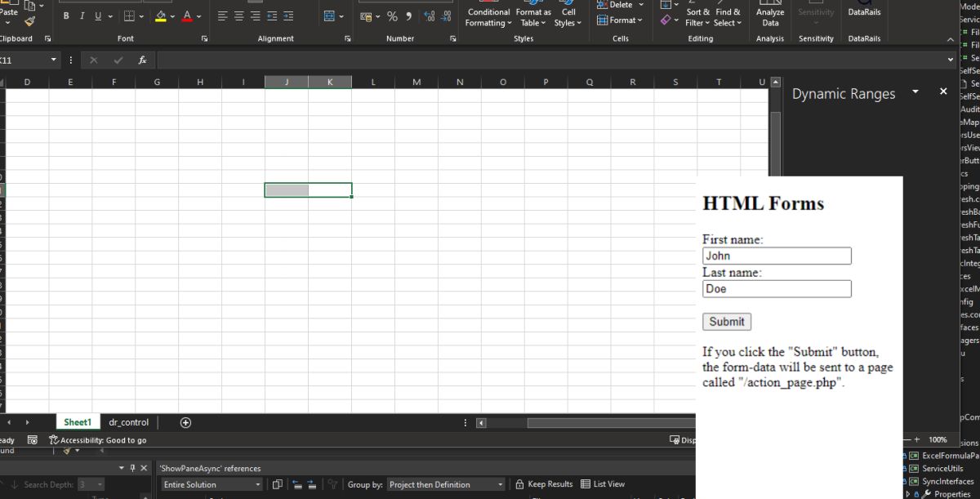This screenshot has width=980, height=499.
Task: Open Format cells menu
Action: (620, 20)
